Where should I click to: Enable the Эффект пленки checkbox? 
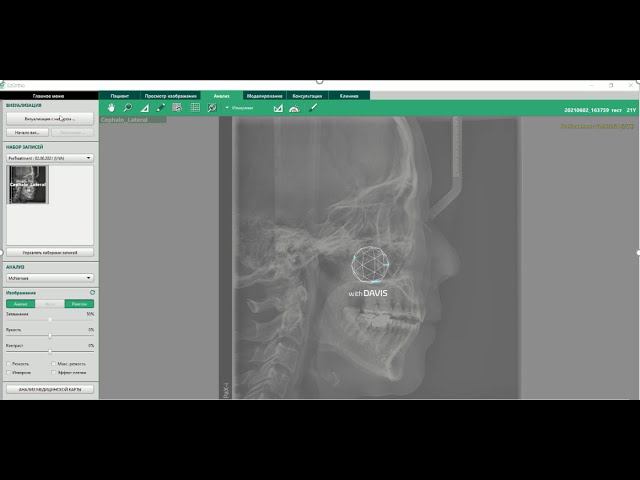click(53, 373)
